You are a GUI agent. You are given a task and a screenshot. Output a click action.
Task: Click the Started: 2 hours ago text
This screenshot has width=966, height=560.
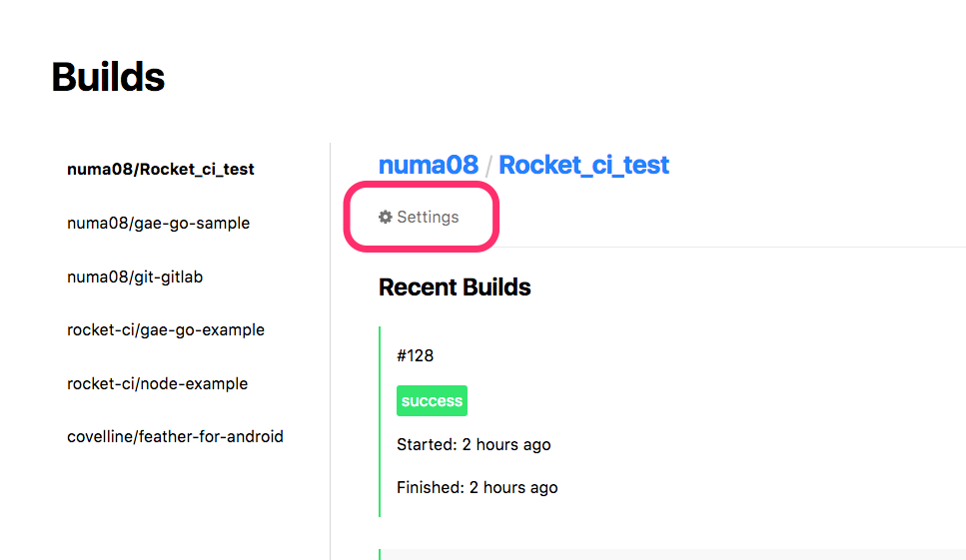[474, 444]
